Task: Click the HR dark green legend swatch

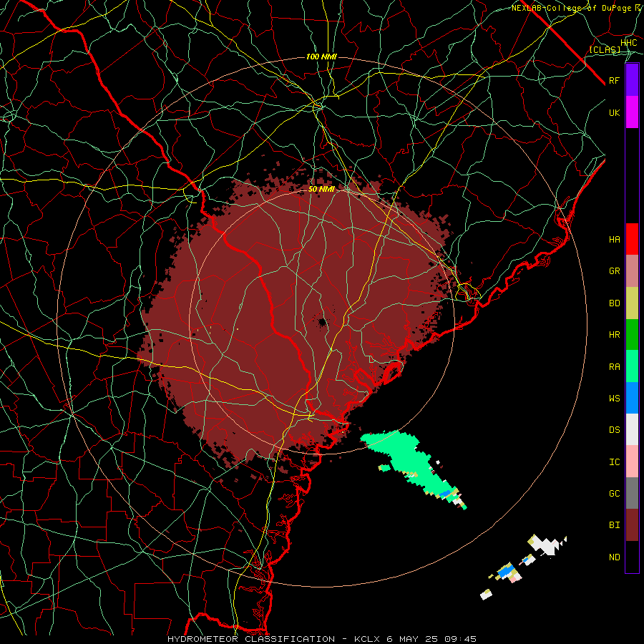Action: point(632,334)
